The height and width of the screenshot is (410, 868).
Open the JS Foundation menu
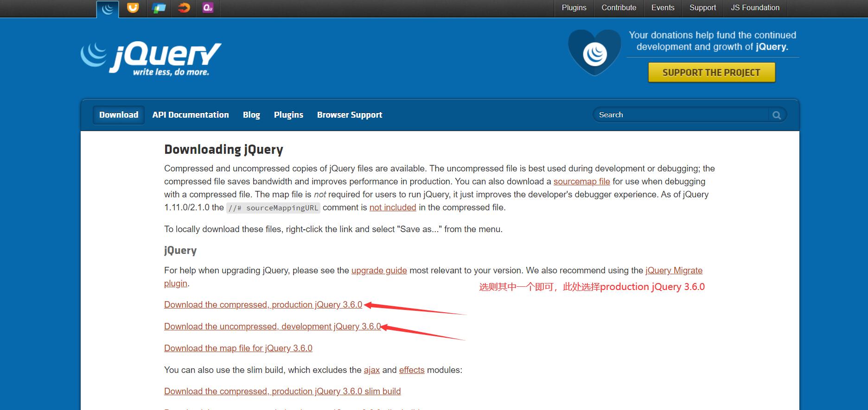click(755, 8)
